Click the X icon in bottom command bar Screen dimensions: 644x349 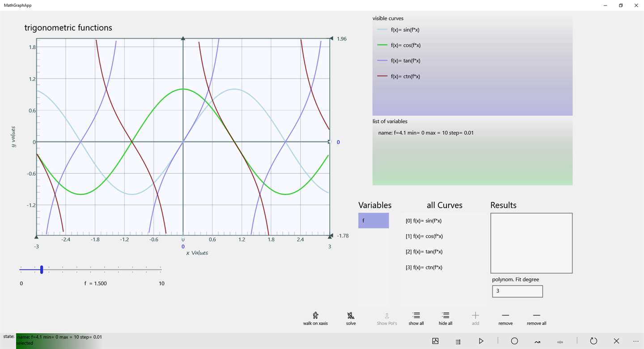616,341
